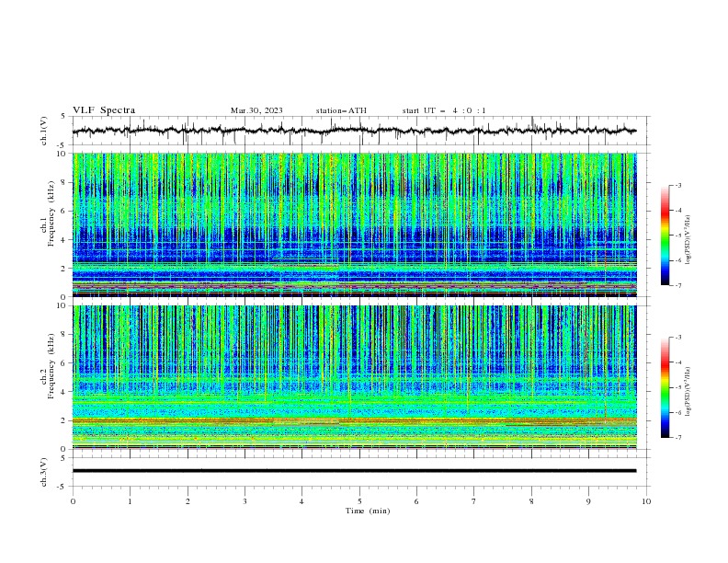This screenshot has width=728, height=563.
Task: Click the "5" tick on ch.1(V) axis
Action: (63, 117)
